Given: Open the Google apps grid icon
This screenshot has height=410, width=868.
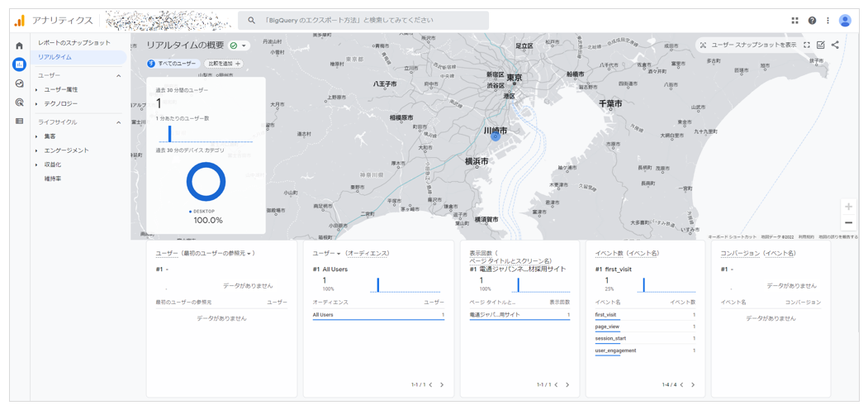Looking at the screenshot, I should [794, 21].
